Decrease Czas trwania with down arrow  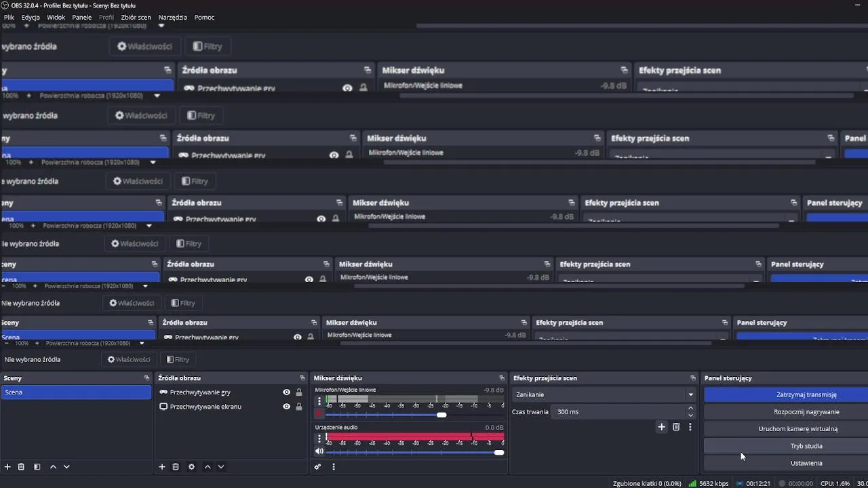(x=691, y=415)
